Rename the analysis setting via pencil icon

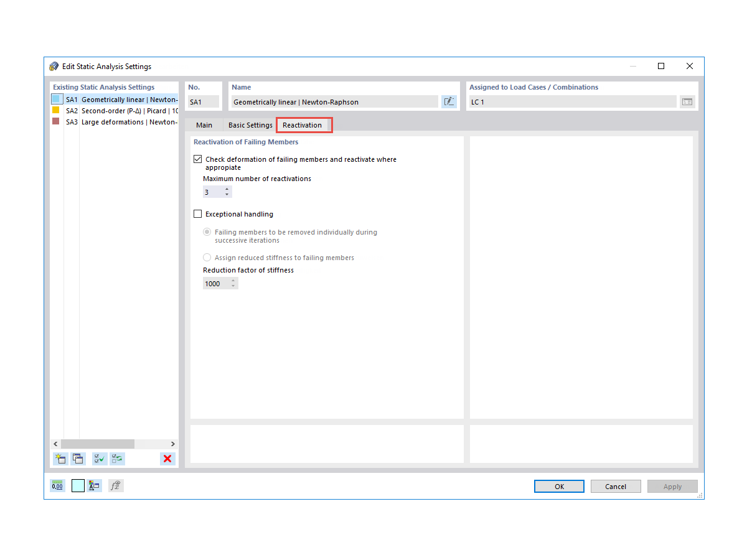coord(449,101)
